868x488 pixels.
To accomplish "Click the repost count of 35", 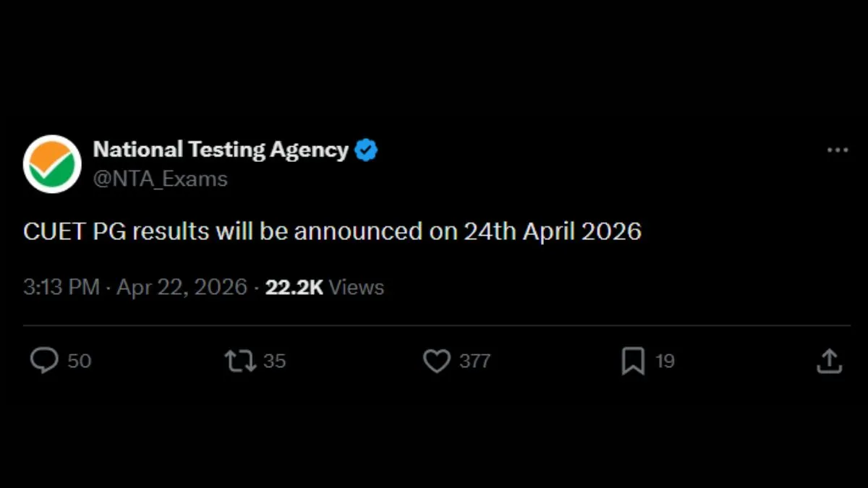I will coord(274,361).
